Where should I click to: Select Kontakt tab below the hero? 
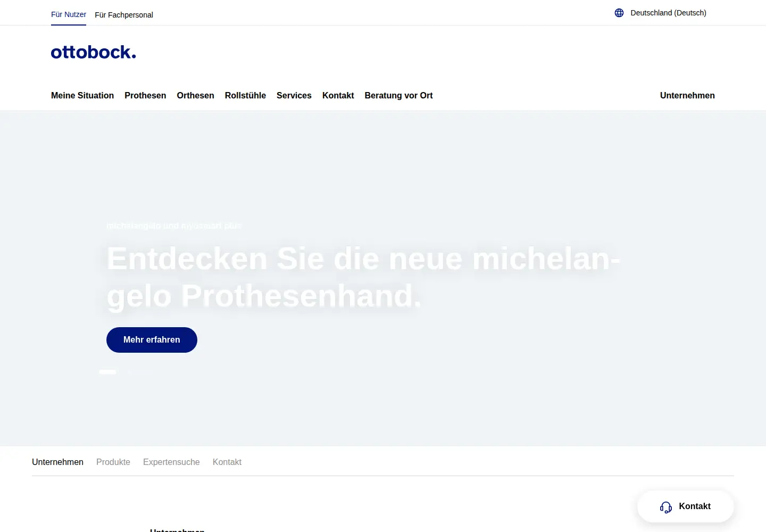(x=227, y=462)
